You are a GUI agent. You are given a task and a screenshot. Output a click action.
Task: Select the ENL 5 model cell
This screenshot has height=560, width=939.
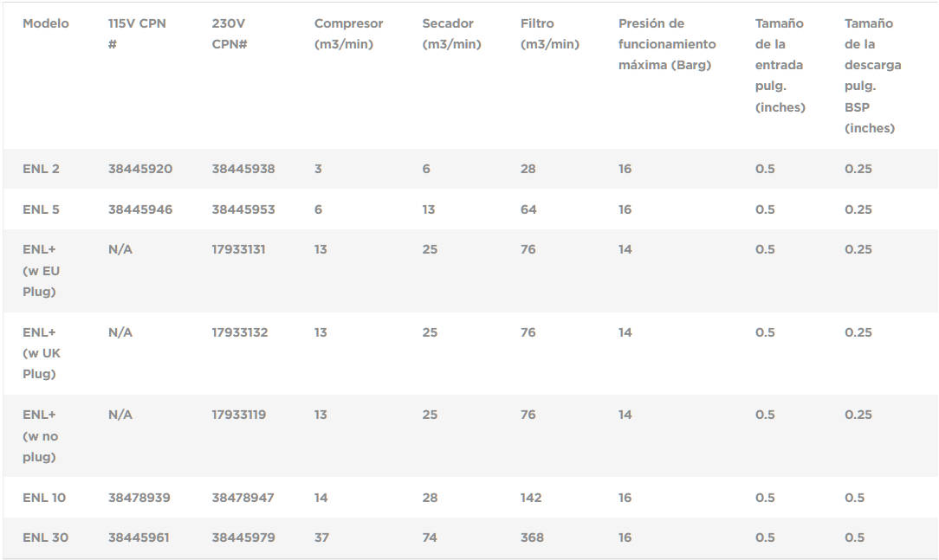(41, 209)
